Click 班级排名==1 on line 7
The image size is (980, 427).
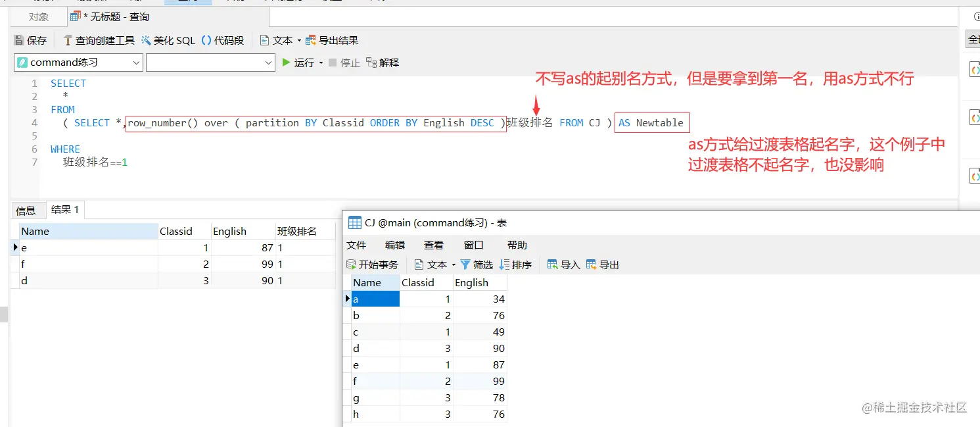point(95,162)
